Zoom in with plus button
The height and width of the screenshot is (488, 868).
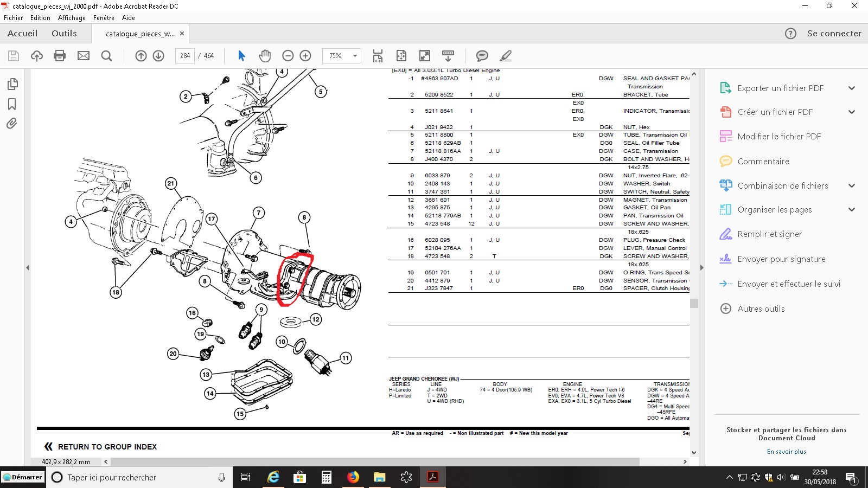305,55
